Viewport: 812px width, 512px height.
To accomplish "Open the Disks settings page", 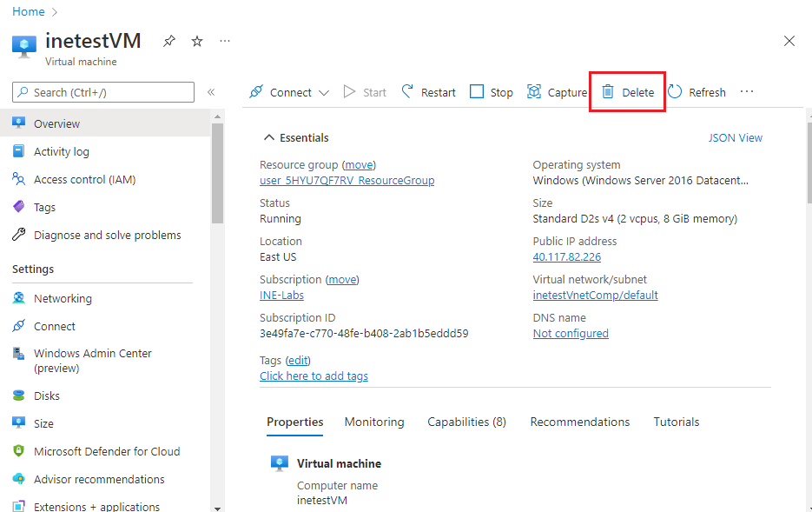I will (x=47, y=396).
